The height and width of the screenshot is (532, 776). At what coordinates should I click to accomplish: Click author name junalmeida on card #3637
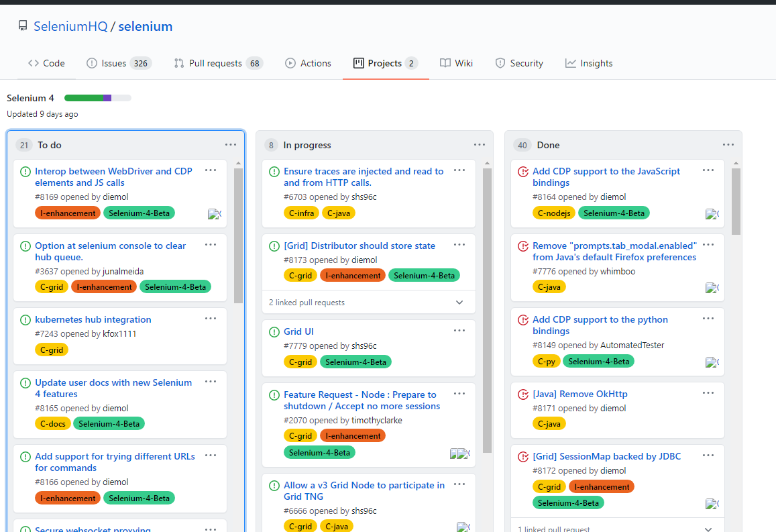click(x=123, y=272)
